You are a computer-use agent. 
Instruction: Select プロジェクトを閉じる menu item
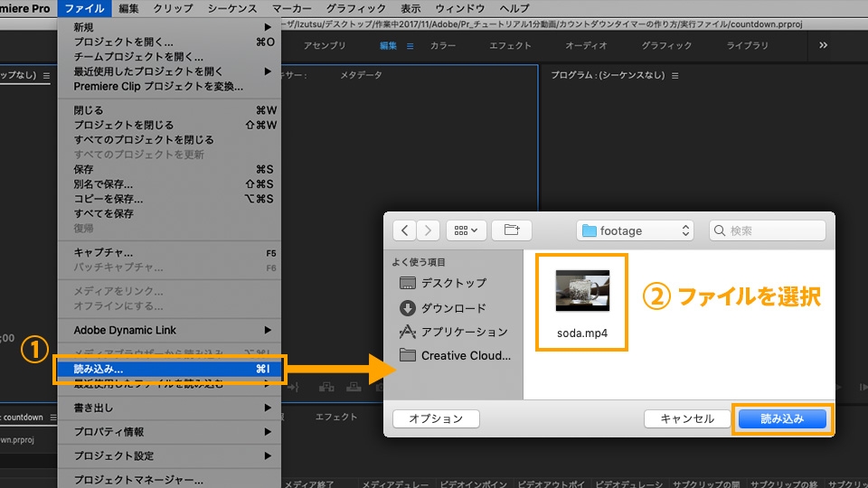pos(169,125)
